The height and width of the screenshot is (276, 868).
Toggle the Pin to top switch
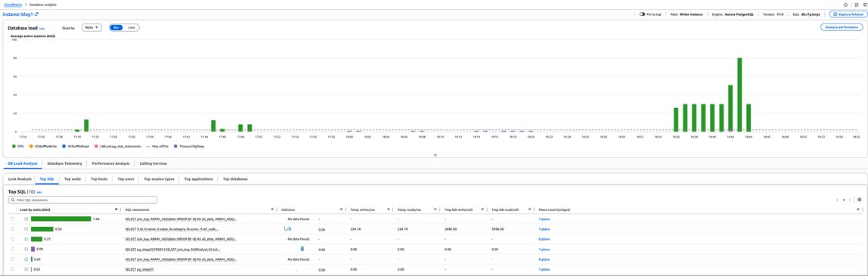(x=642, y=14)
